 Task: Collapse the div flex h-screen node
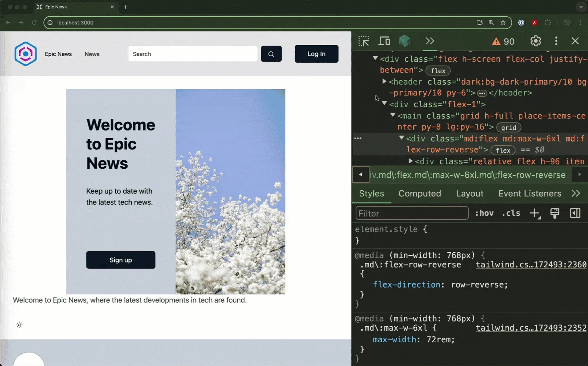coord(375,58)
